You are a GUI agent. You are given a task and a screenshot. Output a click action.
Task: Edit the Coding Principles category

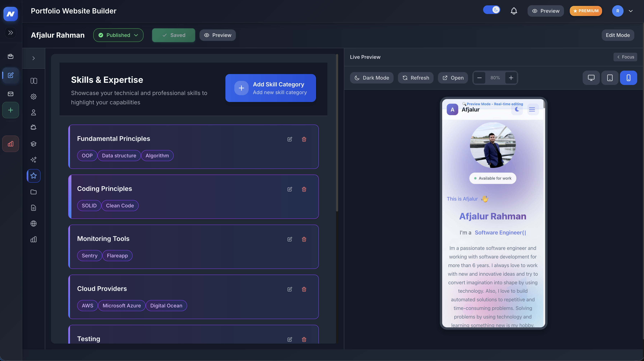pyautogui.click(x=290, y=189)
